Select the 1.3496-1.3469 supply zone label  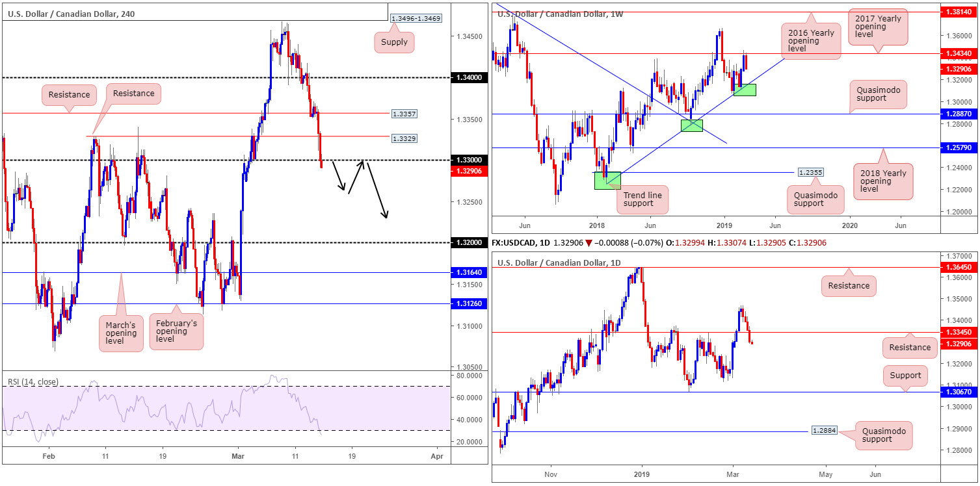415,19
